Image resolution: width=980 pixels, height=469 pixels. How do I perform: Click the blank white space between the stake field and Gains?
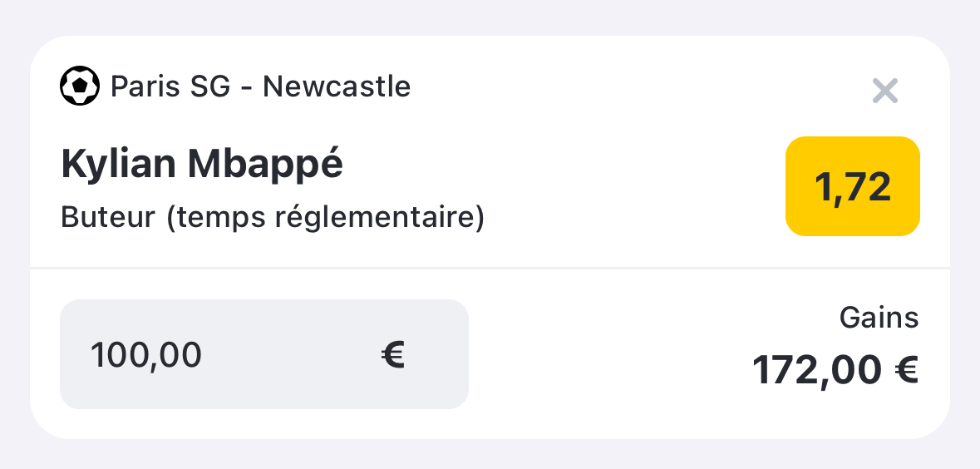coord(600,354)
